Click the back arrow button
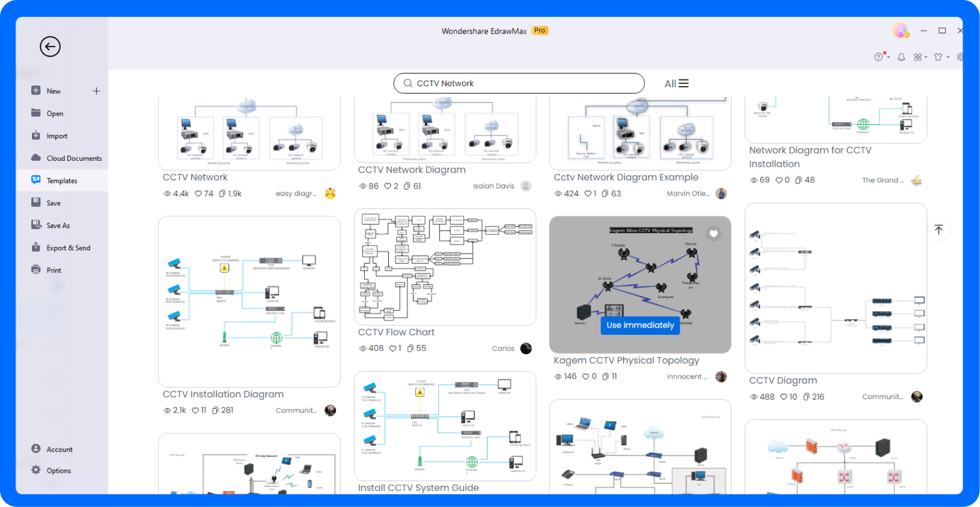 (50, 46)
